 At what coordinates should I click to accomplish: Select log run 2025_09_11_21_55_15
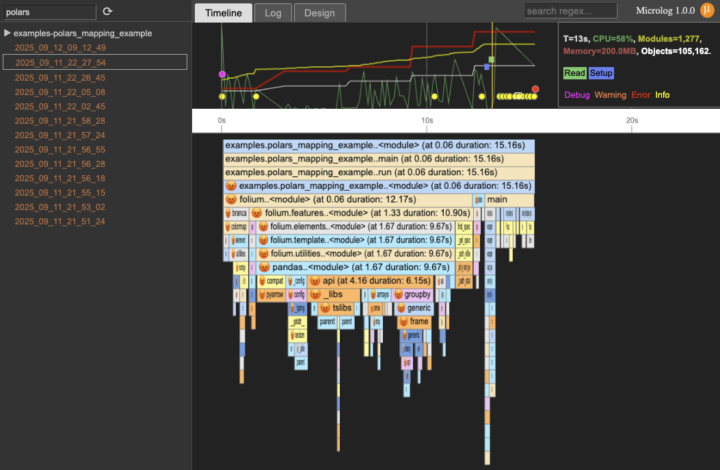(60, 193)
